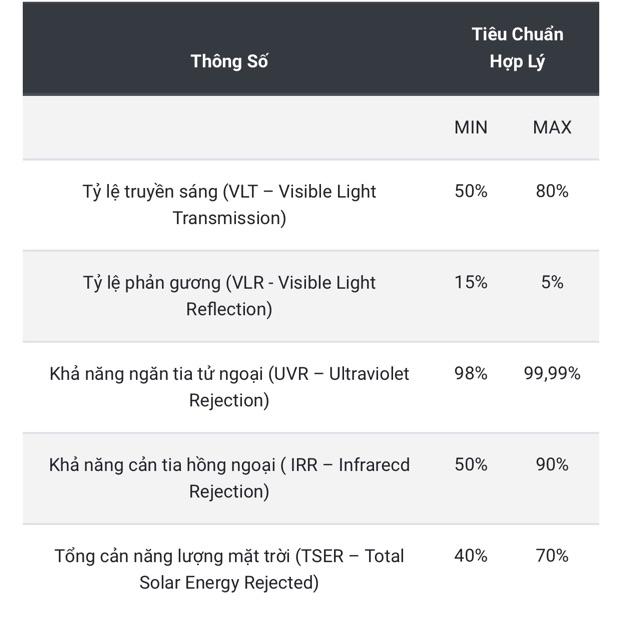
Task: Click the MIN sub-header cell
Action: (471, 128)
